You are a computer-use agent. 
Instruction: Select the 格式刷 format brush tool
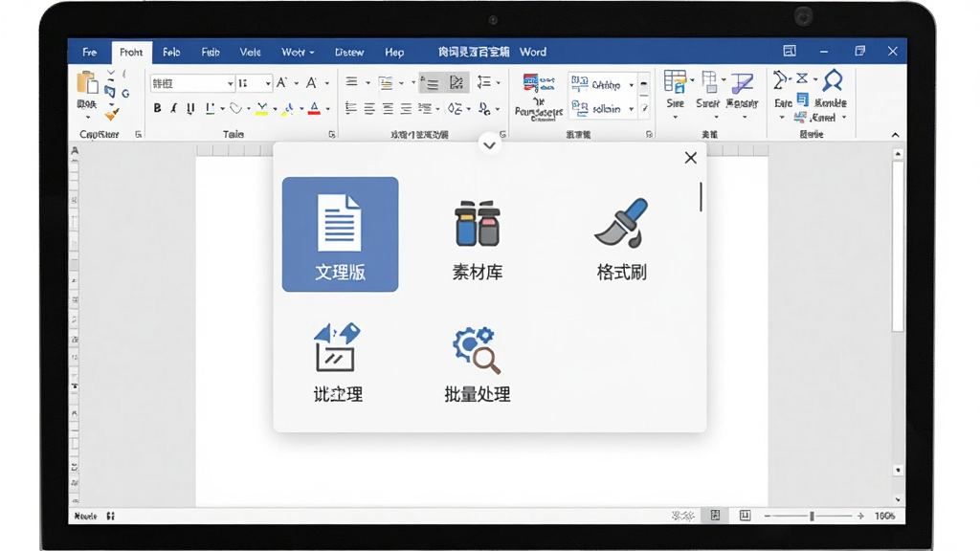[x=622, y=240]
